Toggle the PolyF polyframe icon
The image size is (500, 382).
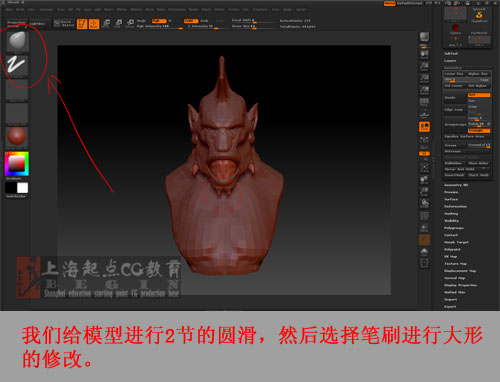(x=424, y=216)
